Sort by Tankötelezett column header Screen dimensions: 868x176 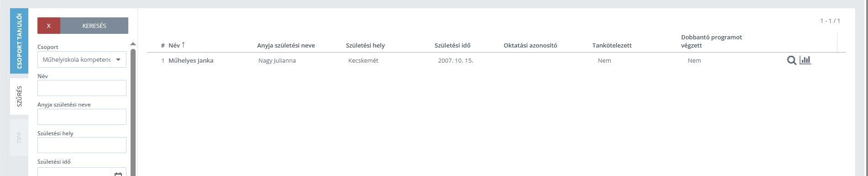coord(612,45)
